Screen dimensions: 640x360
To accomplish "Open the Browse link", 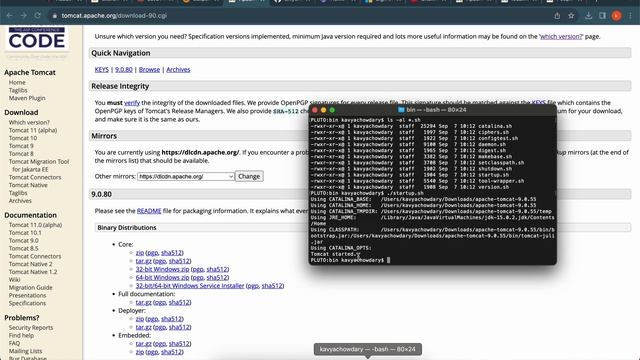I will 149,69.
